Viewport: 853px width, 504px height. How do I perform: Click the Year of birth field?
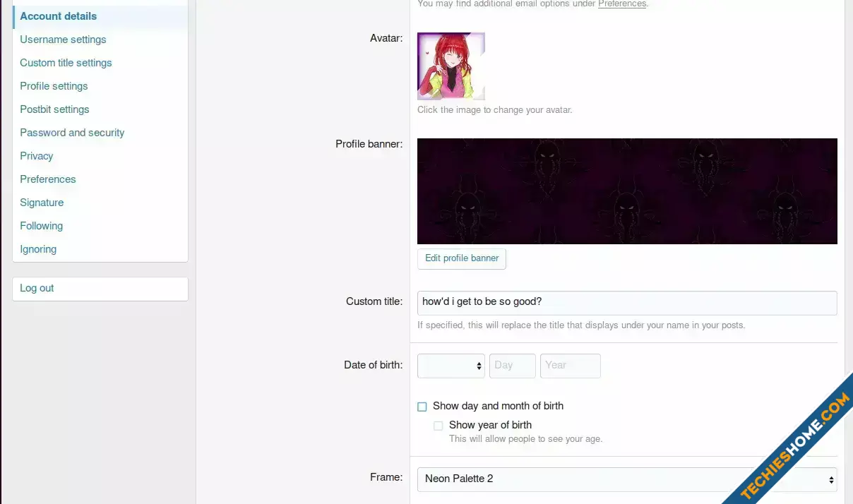tap(571, 366)
